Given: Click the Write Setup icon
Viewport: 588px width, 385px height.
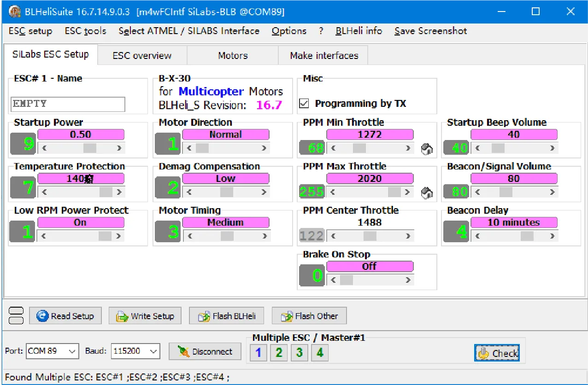Looking at the screenshot, I should tap(145, 315).
